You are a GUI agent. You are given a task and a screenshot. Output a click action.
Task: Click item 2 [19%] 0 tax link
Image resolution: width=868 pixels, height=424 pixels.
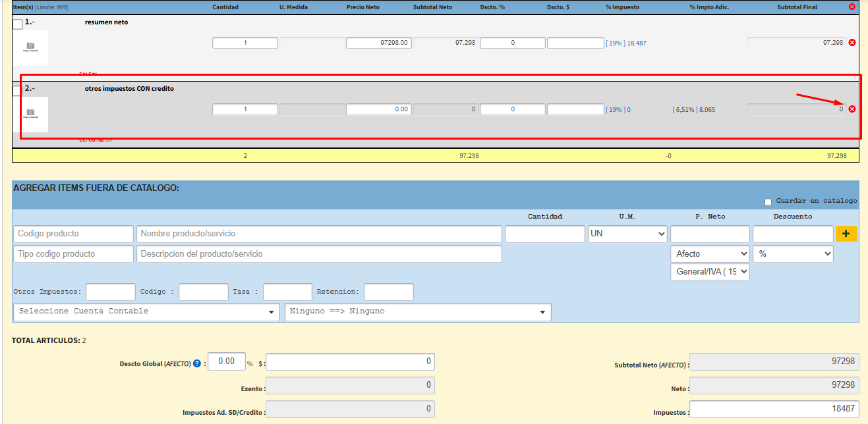coord(618,110)
